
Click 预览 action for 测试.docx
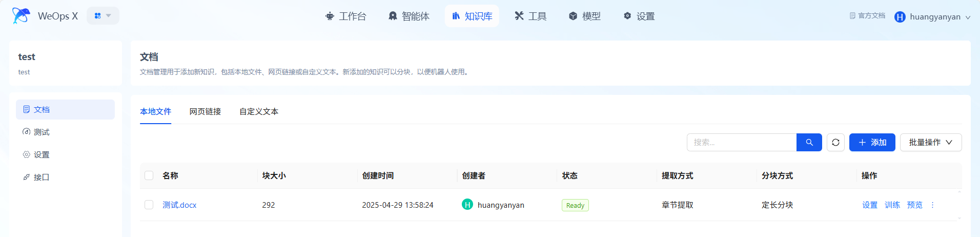(x=915, y=205)
